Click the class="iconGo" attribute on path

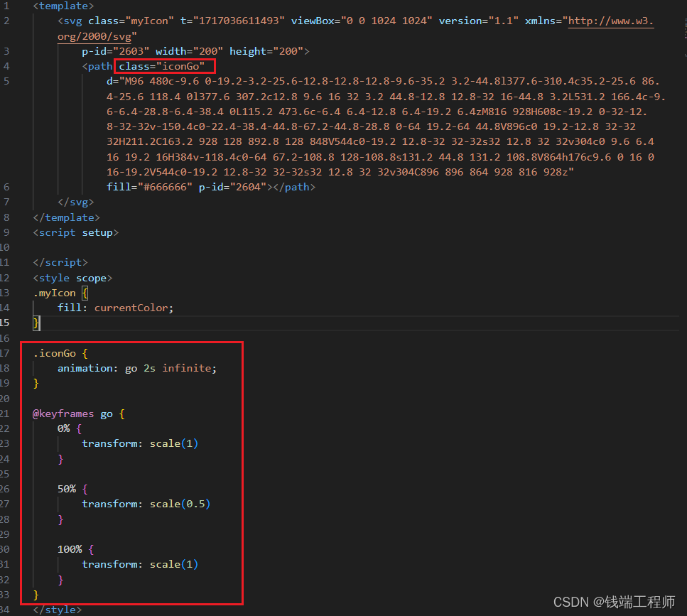(162, 66)
